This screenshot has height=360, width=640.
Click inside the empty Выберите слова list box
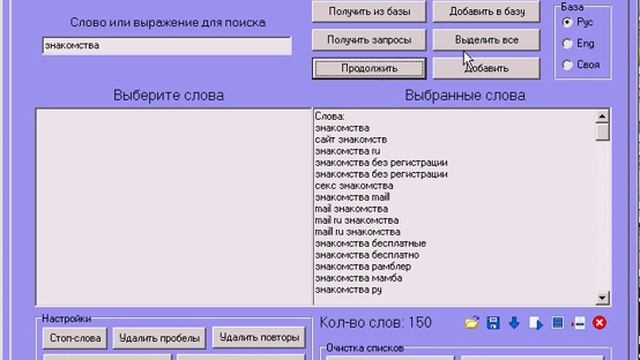click(174, 207)
